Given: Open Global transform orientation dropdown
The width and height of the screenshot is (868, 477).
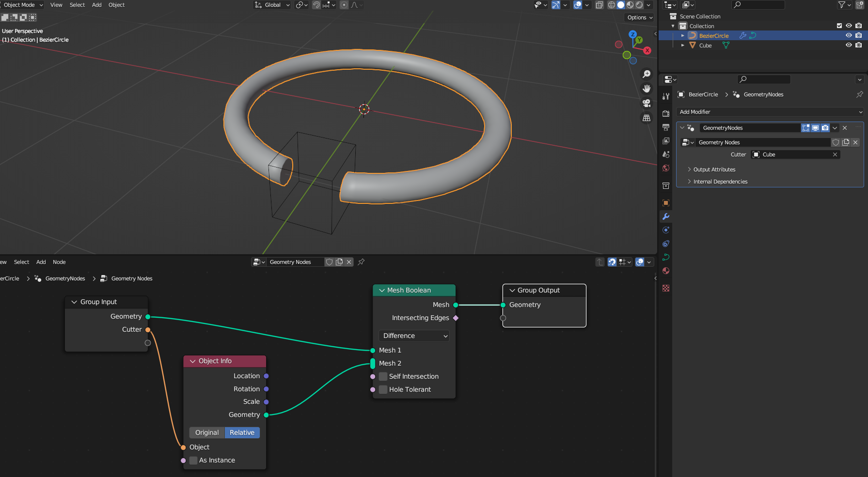Looking at the screenshot, I should click(272, 5).
